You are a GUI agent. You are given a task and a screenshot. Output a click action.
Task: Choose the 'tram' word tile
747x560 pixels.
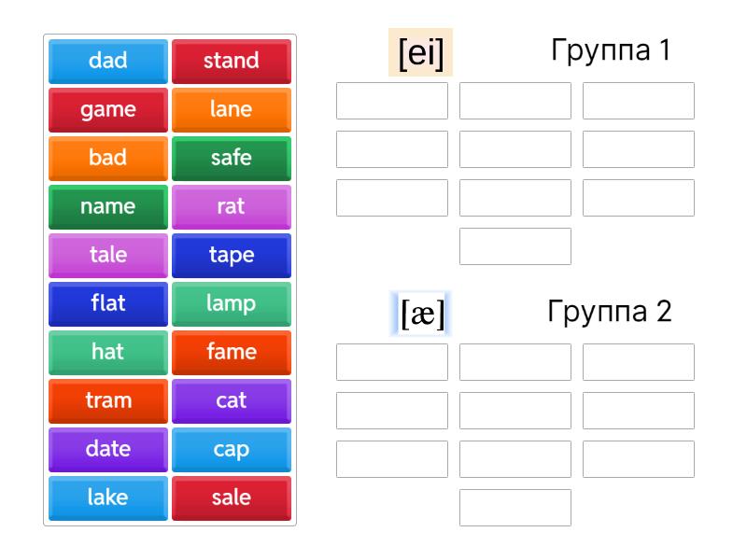click(x=108, y=401)
